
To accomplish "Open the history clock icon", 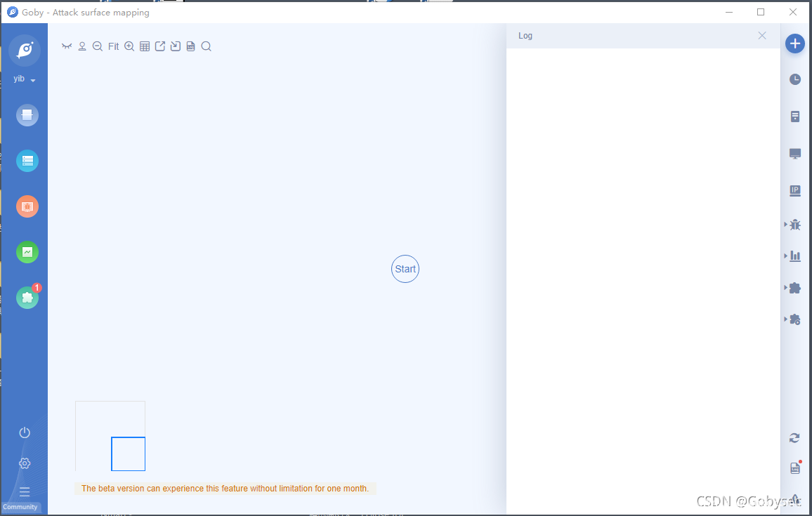I will [x=794, y=79].
